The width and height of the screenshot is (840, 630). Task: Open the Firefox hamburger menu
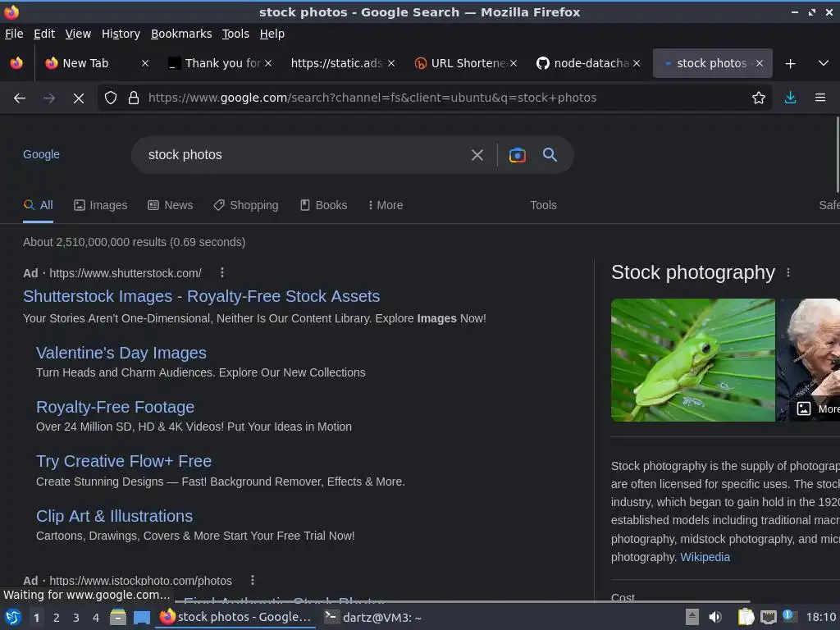[819, 98]
